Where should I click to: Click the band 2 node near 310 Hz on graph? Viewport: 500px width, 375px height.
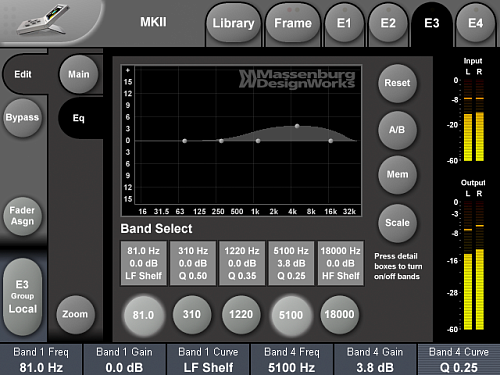pos(221,141)
